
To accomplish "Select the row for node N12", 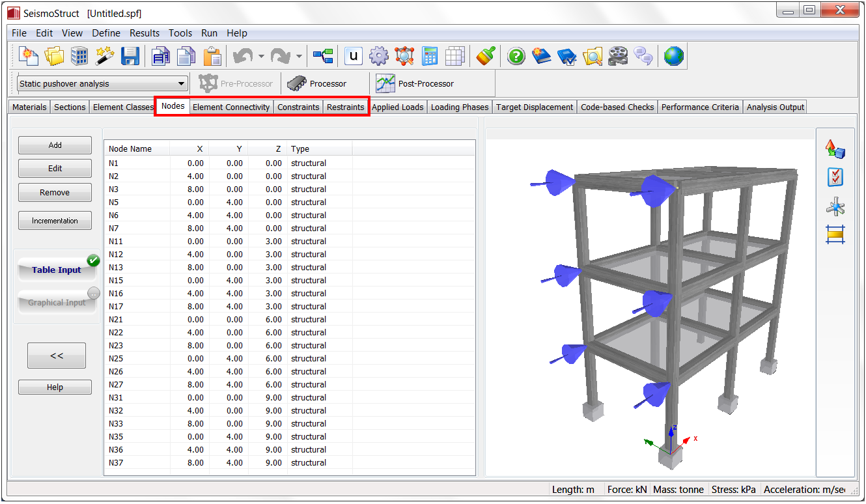I will point(195,254).
